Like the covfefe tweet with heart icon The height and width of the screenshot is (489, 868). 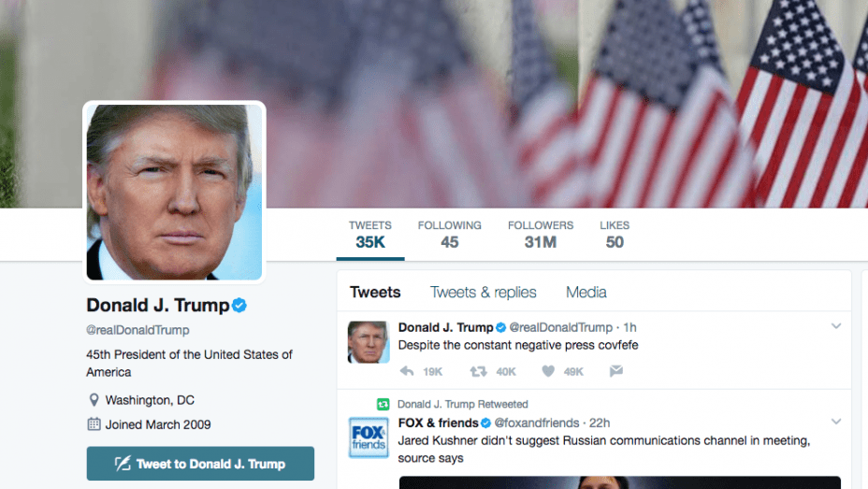click(x=548, y=371)
